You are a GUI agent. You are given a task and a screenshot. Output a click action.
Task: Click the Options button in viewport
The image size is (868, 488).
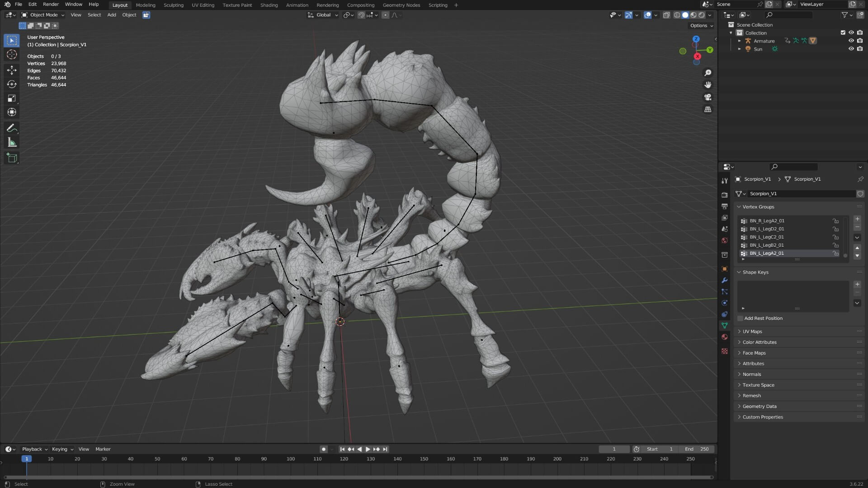coord(701,26)
